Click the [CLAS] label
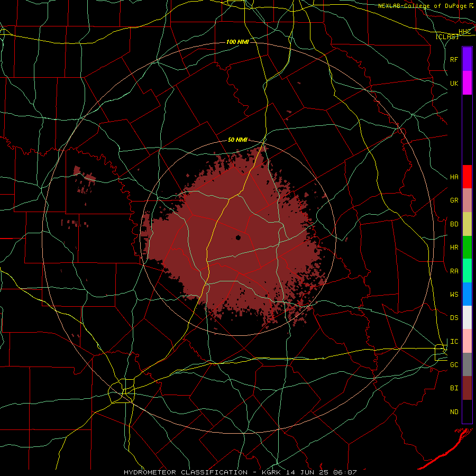 (x=447, y=36)
